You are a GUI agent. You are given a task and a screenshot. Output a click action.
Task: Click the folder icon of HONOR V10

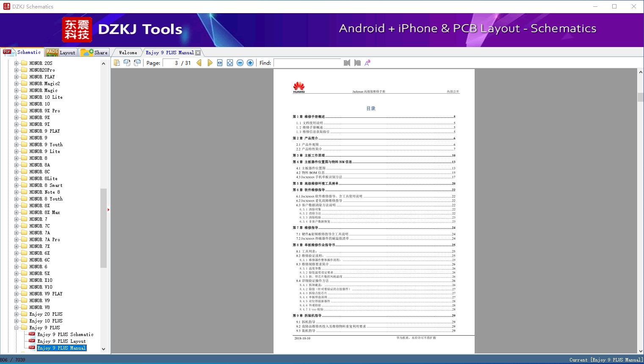pos(24,287)
